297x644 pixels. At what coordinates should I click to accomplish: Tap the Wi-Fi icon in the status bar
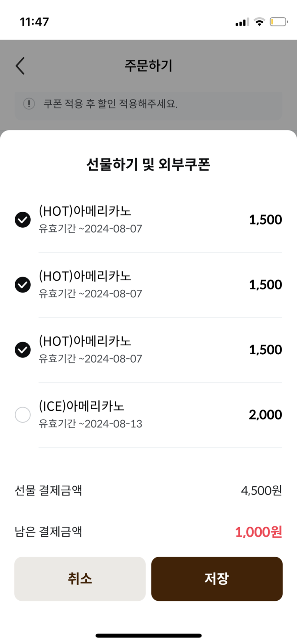[x=259, y=22]
